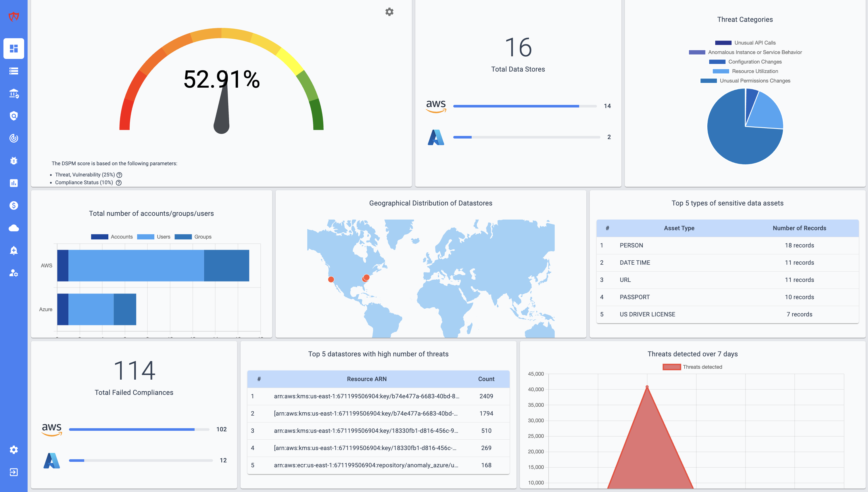Click help icon next to Compliance Status
The image size is (868, 492).
pos(119,183)
